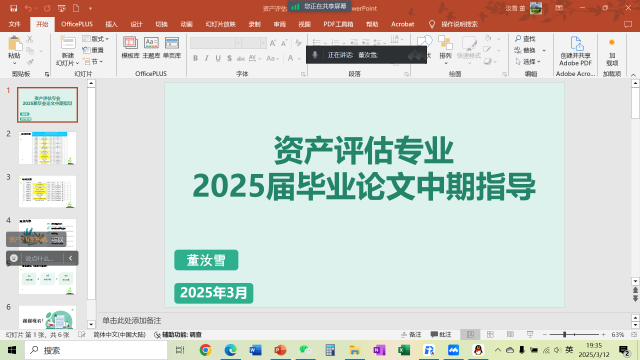Image resolution: width=640 pixels, height=360 pixels.
Task: Open the 主题库 theme library
Action: coord(151,47)
